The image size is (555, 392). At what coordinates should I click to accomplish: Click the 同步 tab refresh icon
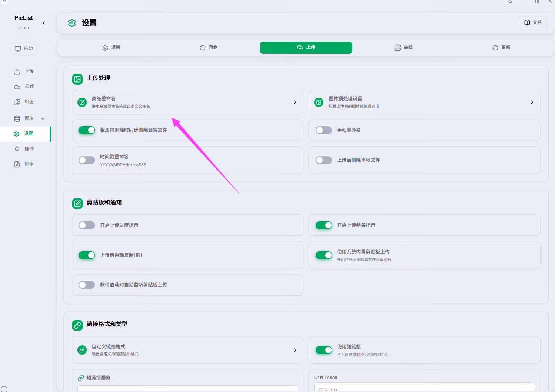click(x=203, y=48)
